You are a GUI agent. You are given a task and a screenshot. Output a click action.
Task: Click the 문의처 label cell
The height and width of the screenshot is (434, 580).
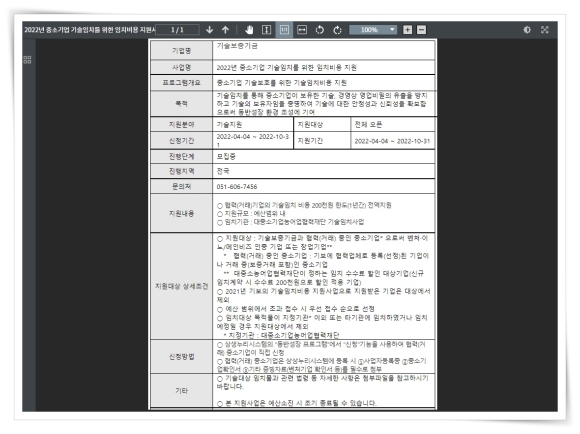[x=181, y=186]
